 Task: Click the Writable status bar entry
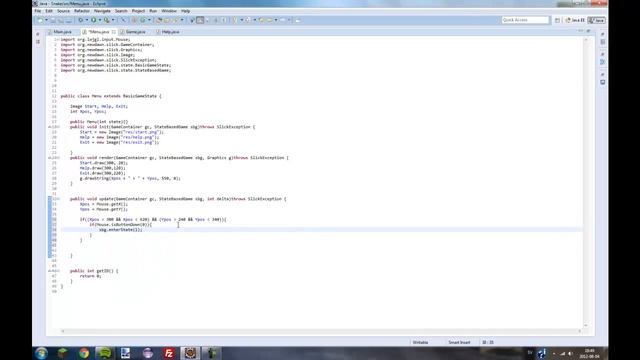[x=420, y=342]
